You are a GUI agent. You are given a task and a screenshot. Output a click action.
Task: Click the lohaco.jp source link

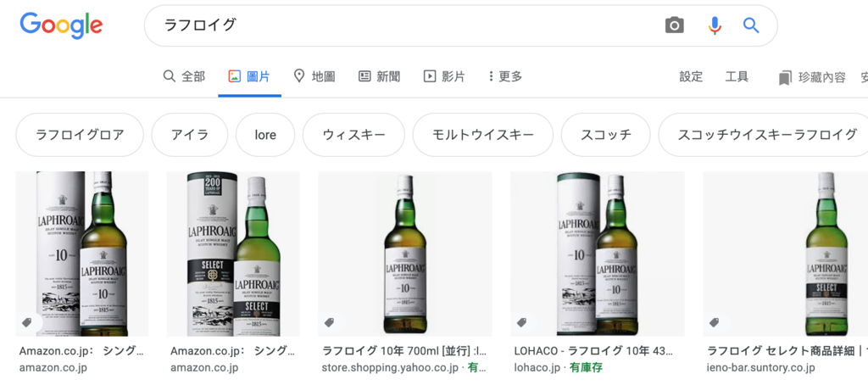click(x=537, y=367)
